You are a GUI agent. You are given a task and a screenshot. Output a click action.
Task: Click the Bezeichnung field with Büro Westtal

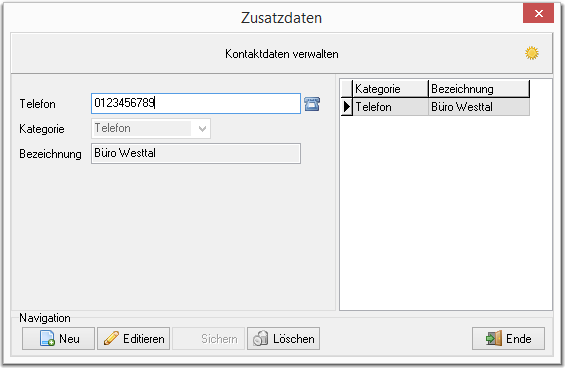(196, 154)
